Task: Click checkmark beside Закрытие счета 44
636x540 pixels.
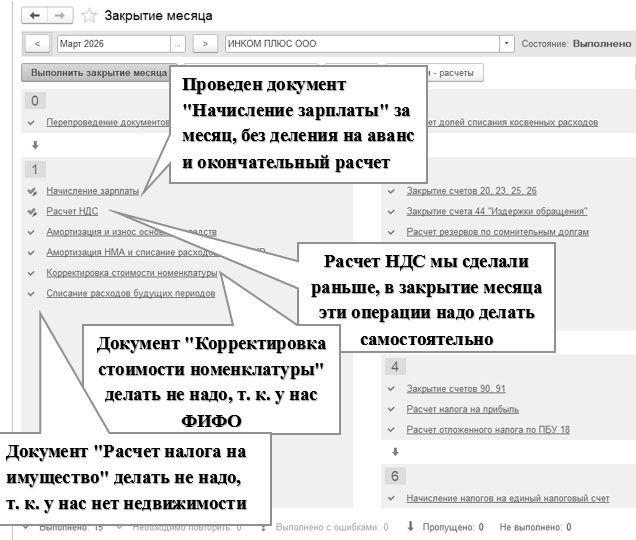Action: [x=391, y=212]
